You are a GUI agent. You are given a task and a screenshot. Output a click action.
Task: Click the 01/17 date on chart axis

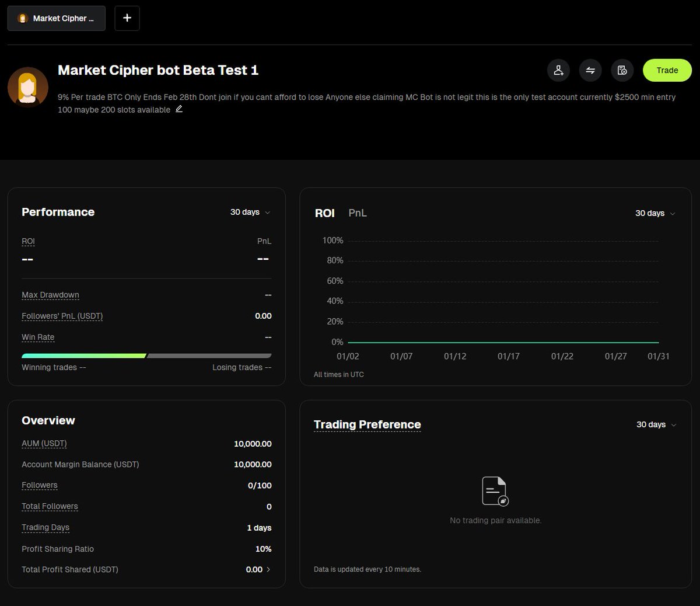point(508,356)
